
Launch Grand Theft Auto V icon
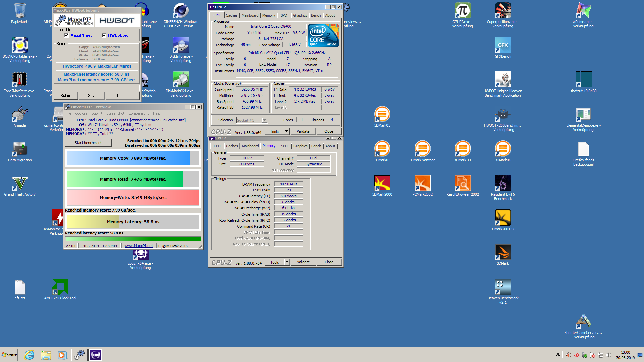click(x=20, y=186)
